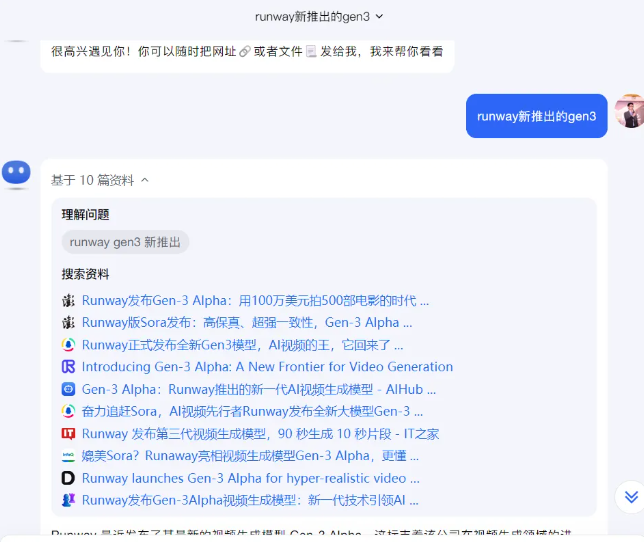Screen dimensions: 644x542
Task: Click the site icon beside '媲美Sora？' link
Action: point(68,456)
